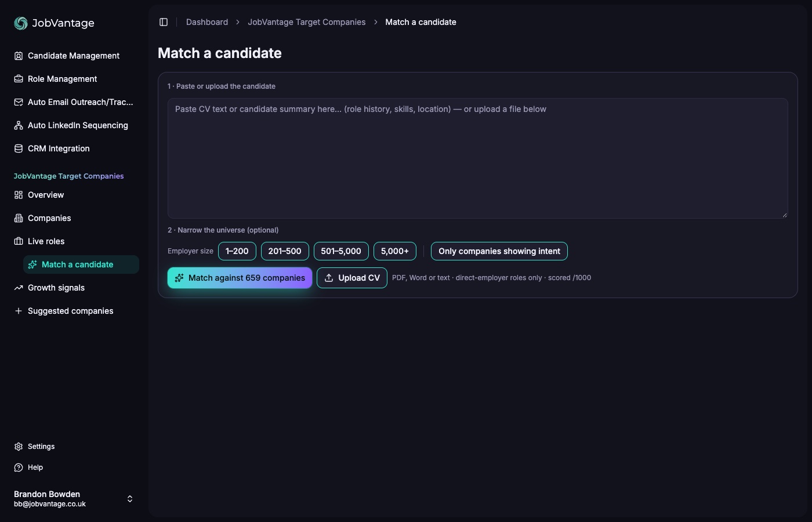Open the Companies sidebar item
This screenshot has height=522, width=812.
pyautogui.click(x=74, y=218)
